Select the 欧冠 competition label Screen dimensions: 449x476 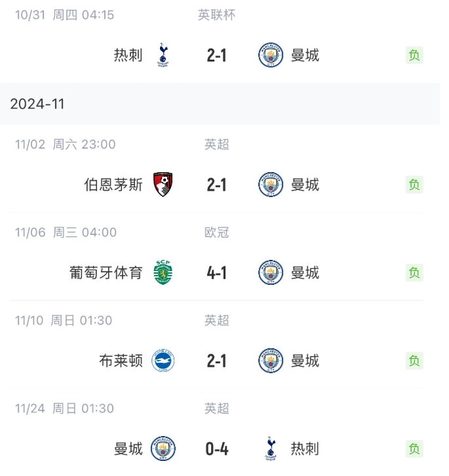pos(216,232)
